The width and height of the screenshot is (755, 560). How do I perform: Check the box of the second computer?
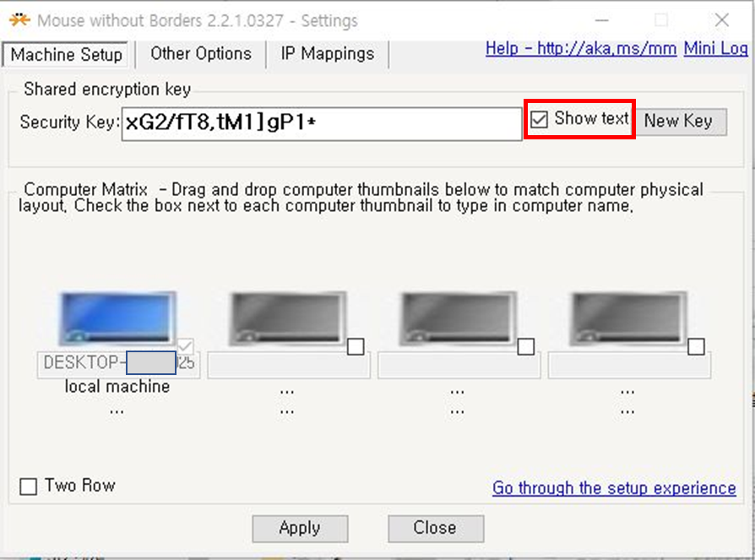coord(356,346)
